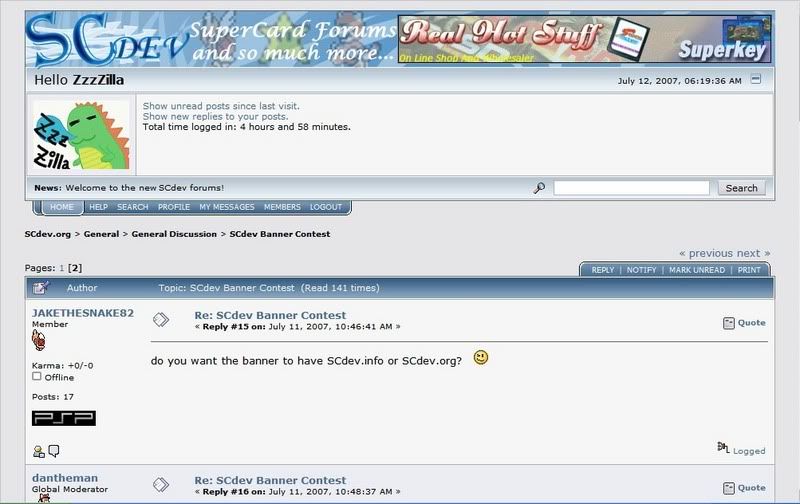The image size is (800, 504).
Task: Click the Search button
Action: [x=741, y=188]
